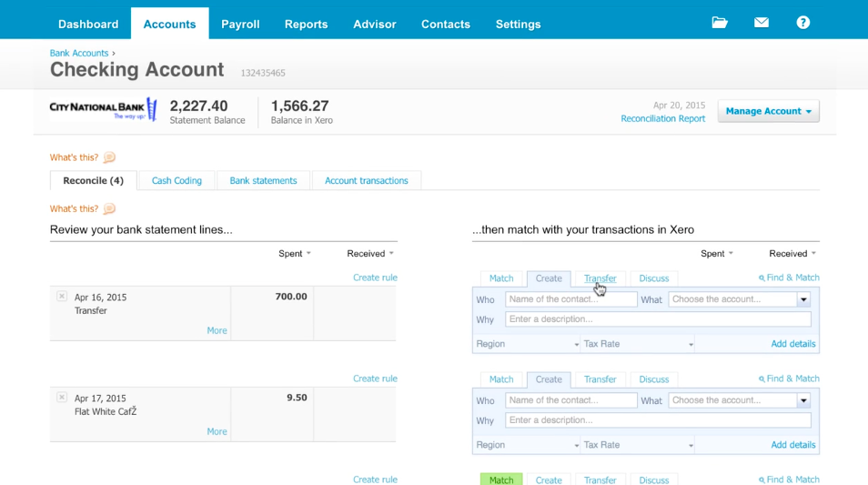Dismiss the Flat White Café statement line
The height and width of the screenshot is (485, 868).
click(62, 397)
